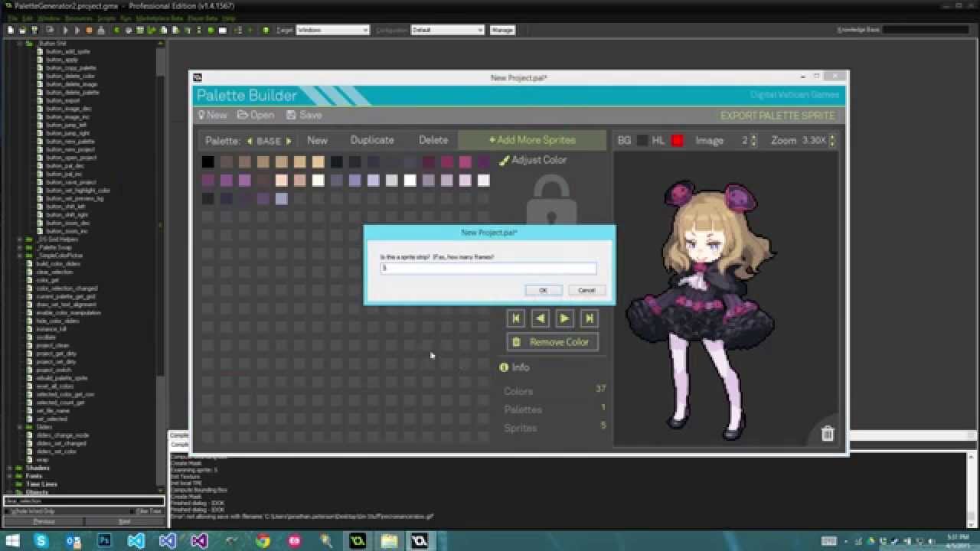Click Next search result button
Viewport: 980px width, 551px height.
pos(124,521)
